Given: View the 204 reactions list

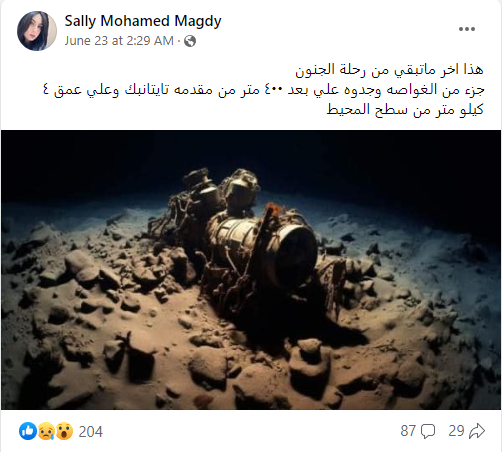Looking at the screenshot, I should pyautogui.click(x=90, y=432).
